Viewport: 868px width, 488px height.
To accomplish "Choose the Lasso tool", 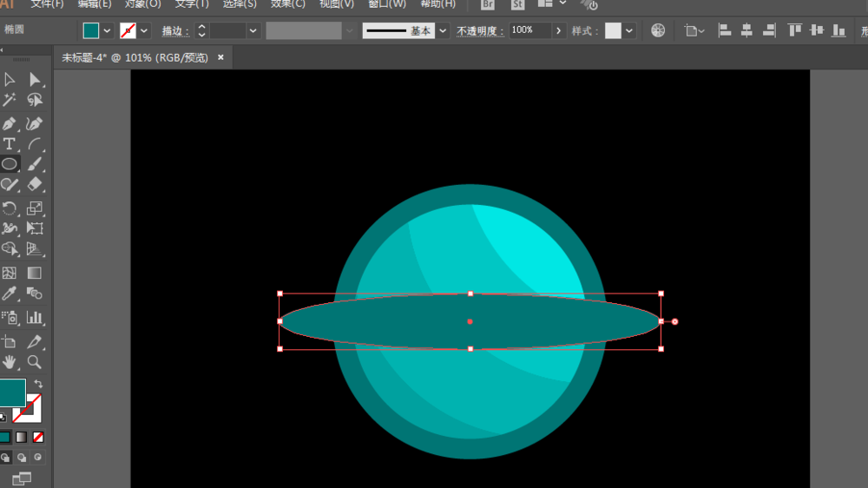I will (35, 100).
